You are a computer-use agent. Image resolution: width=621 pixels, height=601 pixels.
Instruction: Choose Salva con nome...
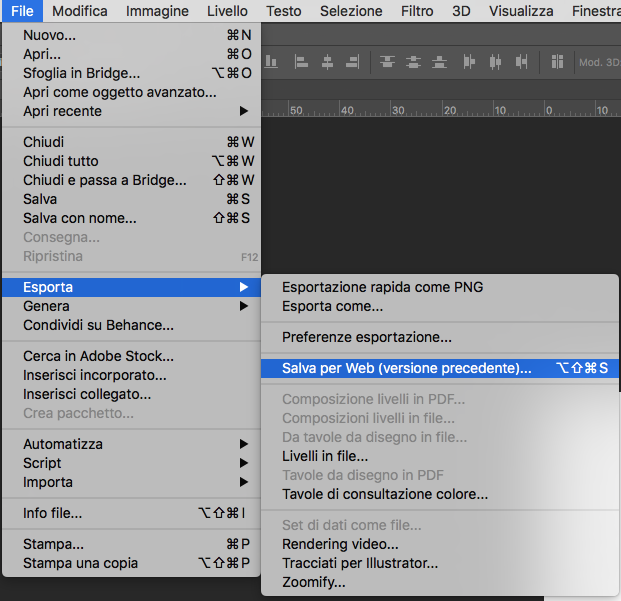tap(131, 218)
